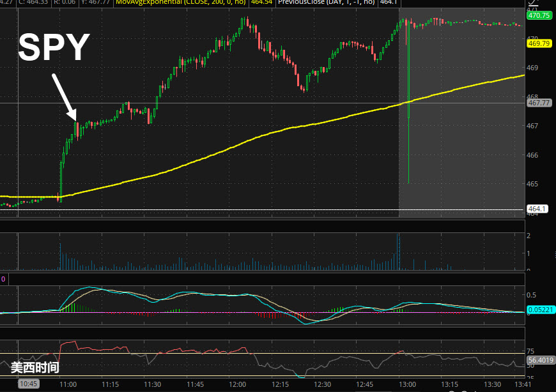Image resolution: width=556 pixels, height=392 pixels.
Task: Click the 11:00 time axis label
Action: pos(68,384)
